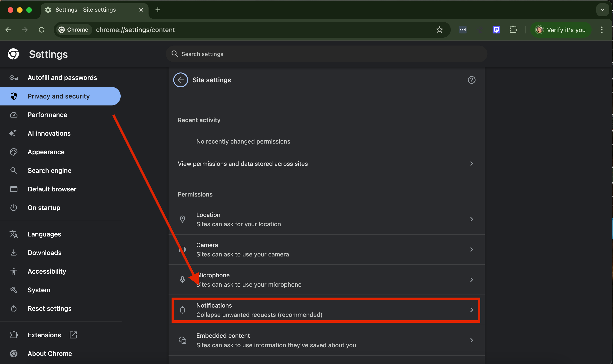The height and width of the screenshot is (364, 613).
Task: Open Camera permission chevron
Action: [x=471, y=249]
